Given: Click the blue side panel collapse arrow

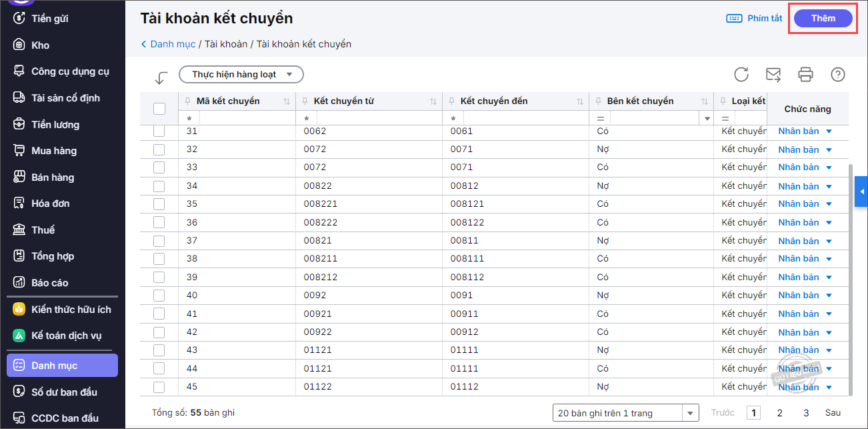Looking at the screenshot, I should 861,191.
